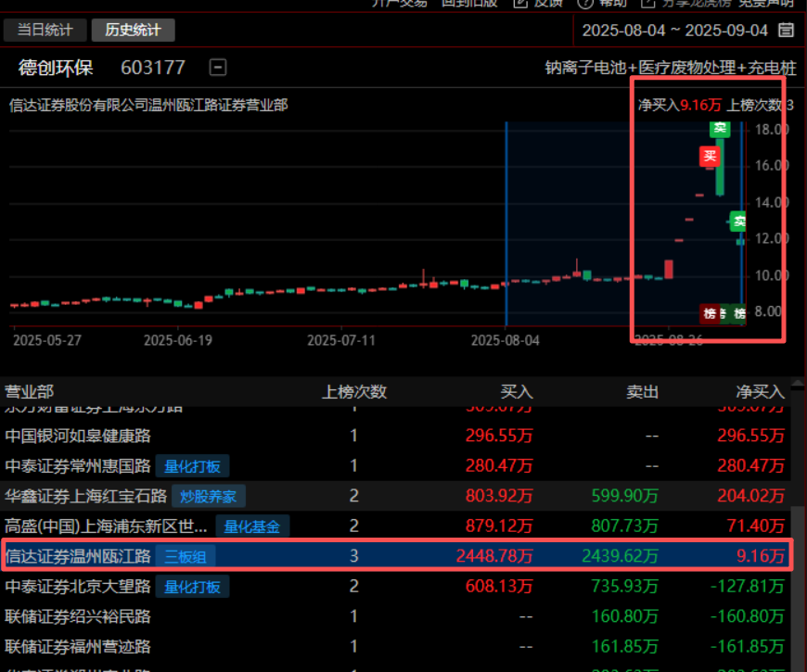The width and height of the screenshot is (807, 672).
Task: Click the -161.85万 net buy cell
Action: coord(748,646)
